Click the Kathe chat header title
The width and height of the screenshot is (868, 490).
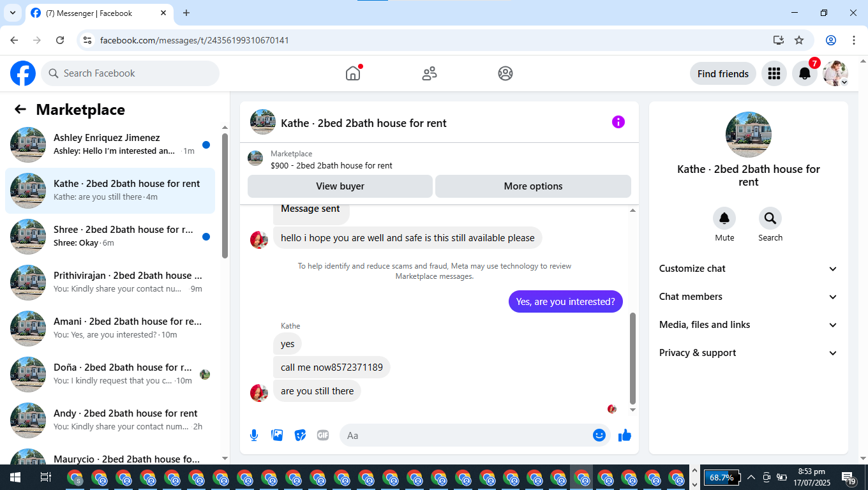(364, 123)
